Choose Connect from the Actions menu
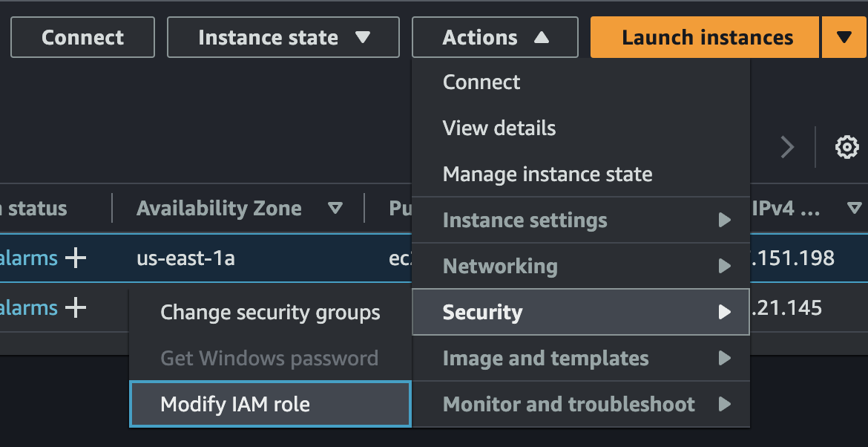The width and height of the screenshot is (868, 447). click(481, 82)
